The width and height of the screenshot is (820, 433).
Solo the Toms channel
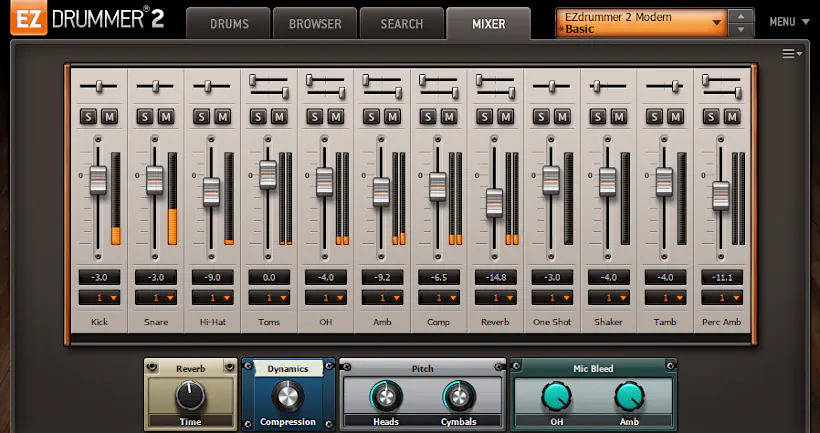pyautogui.click(x=258, y=117)
